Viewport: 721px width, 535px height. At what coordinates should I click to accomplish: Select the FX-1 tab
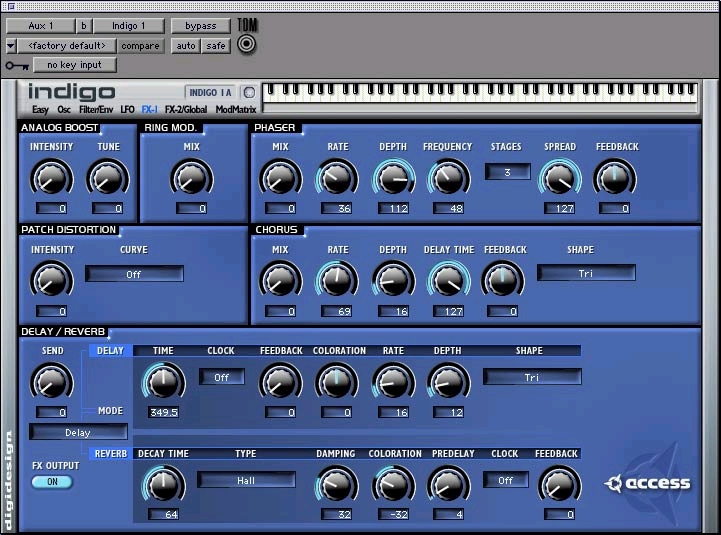[150, 109]
